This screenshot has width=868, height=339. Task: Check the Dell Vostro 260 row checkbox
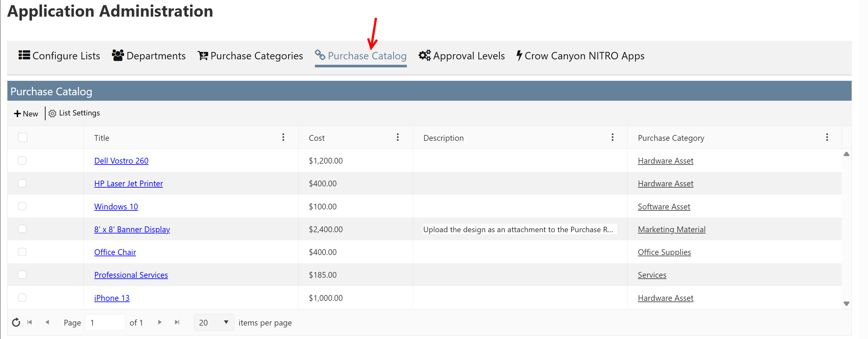click(x=22, y=160)
